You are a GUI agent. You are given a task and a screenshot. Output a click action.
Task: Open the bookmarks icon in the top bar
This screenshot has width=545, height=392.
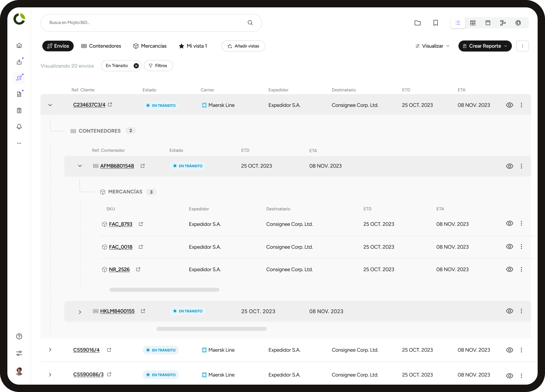pyautogui.click(x=436, y=22)
